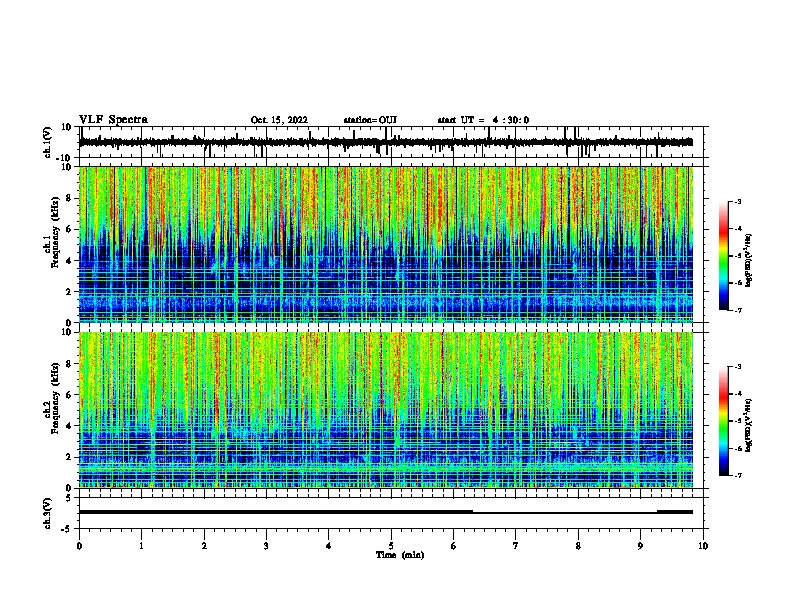Click the ch.2 "Frequency (kHz)" axis label
Screen dimensions: 792x612
click(x=55, y=398)
